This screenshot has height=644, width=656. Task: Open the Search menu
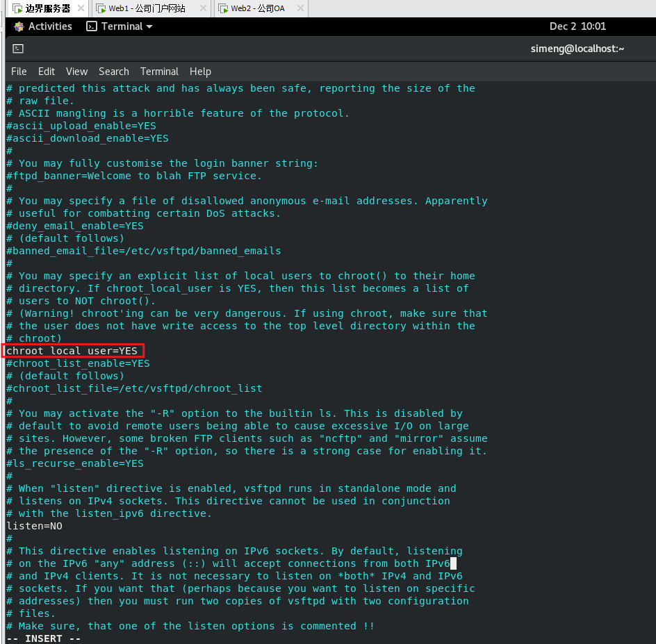tap(113, 72)
